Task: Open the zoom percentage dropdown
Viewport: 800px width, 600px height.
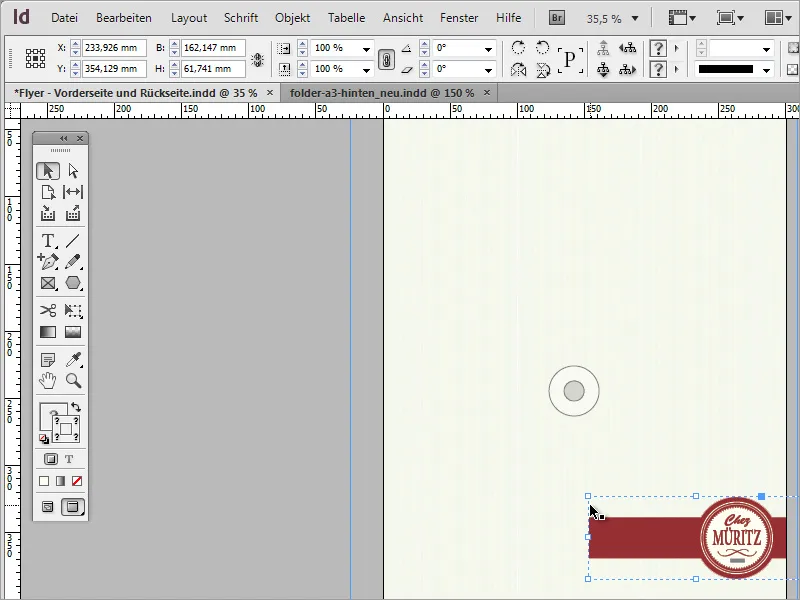Action: [x=637, y=17]
